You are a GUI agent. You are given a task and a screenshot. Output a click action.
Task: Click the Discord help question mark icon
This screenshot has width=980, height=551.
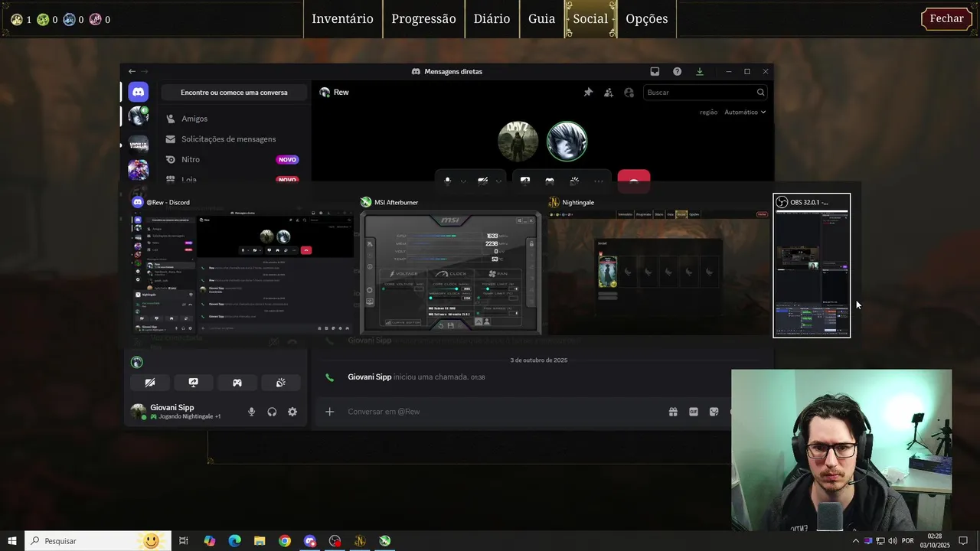[677, 71]
